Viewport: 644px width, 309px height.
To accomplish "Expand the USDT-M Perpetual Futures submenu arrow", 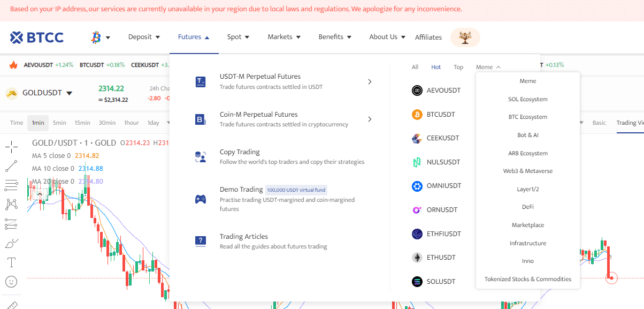I will click(370, 81).
